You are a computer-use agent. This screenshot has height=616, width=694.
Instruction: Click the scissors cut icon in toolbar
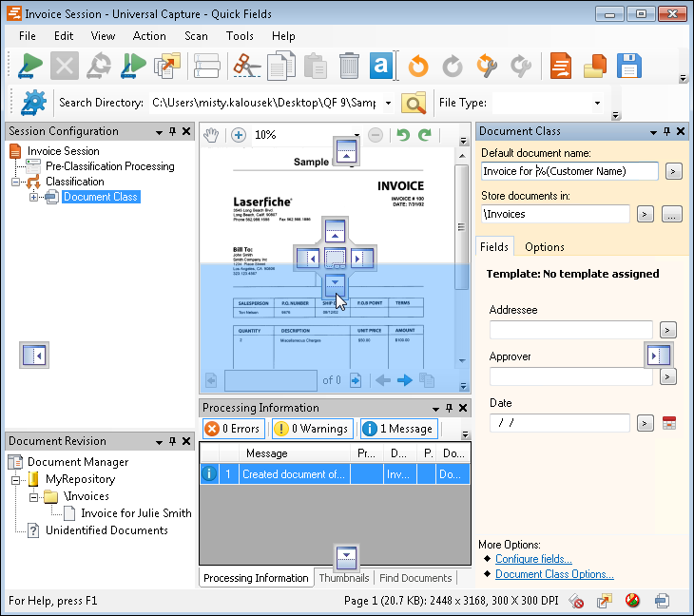coord(245,66)
